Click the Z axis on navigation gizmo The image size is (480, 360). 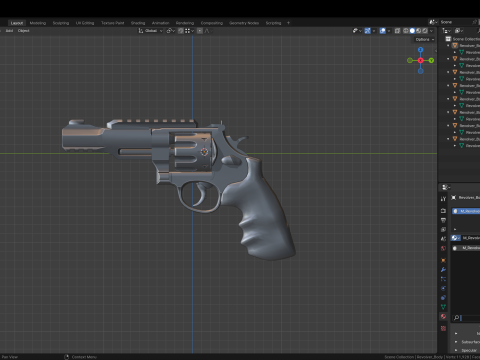(x=421, y=50)
